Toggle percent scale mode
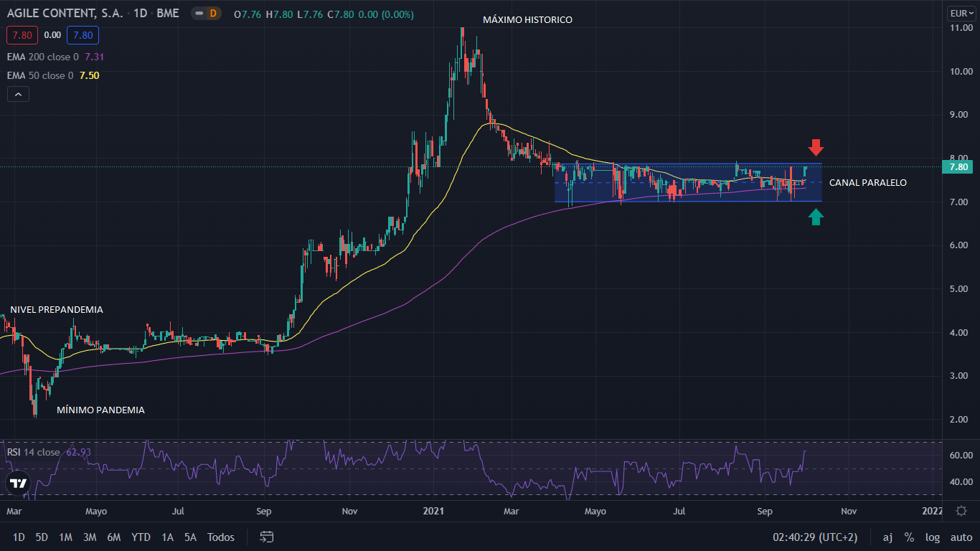The height and width of the screenshot is (551, 980). coord(909,537)
